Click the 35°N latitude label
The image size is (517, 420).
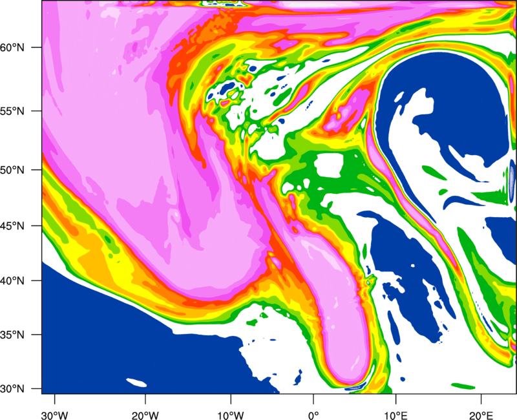(12, 335)
